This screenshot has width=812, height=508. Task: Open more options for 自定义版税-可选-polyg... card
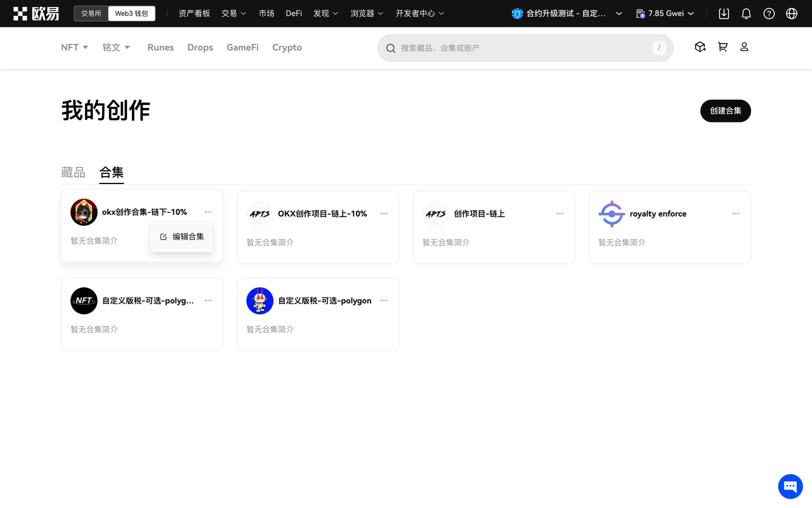click(x=208, y=301)
